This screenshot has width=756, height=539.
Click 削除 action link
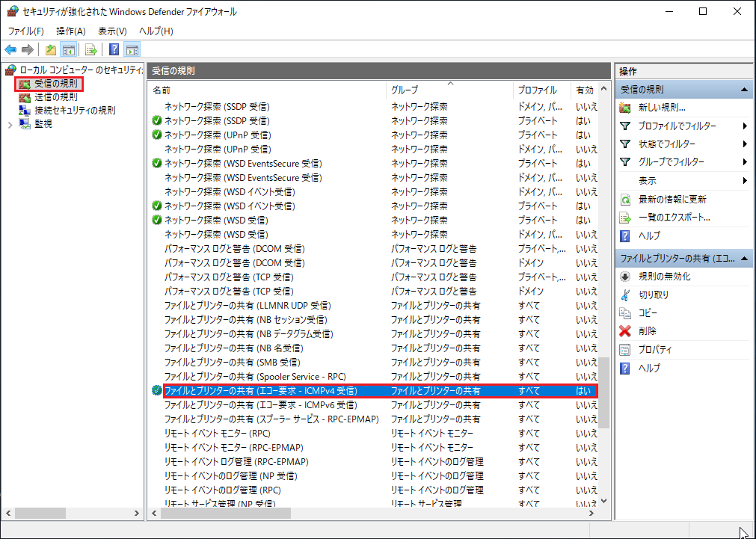point(648,331)
